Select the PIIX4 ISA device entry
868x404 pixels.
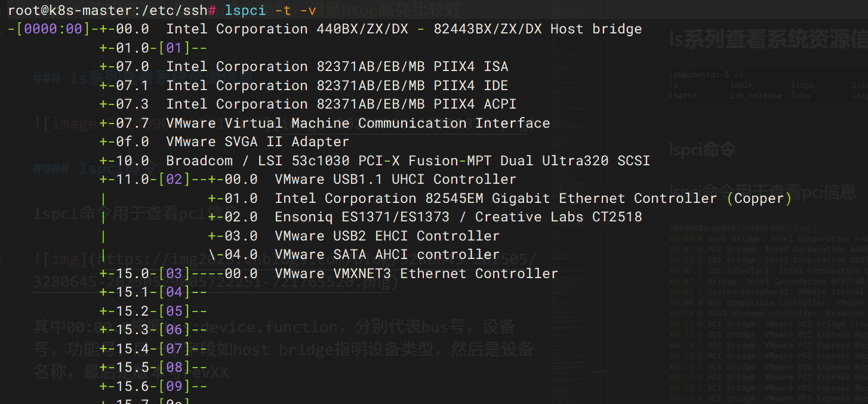[x=337, y=67]
